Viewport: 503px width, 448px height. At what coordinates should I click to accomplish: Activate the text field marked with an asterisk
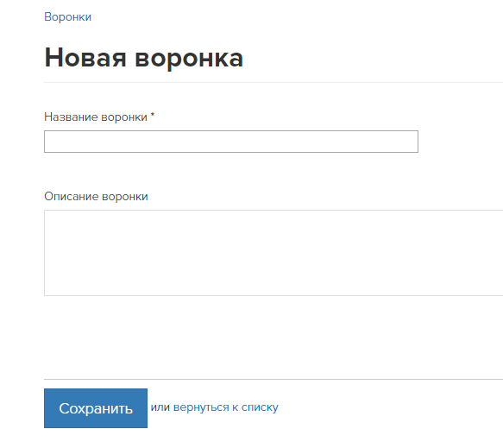[x=231, y=142]
